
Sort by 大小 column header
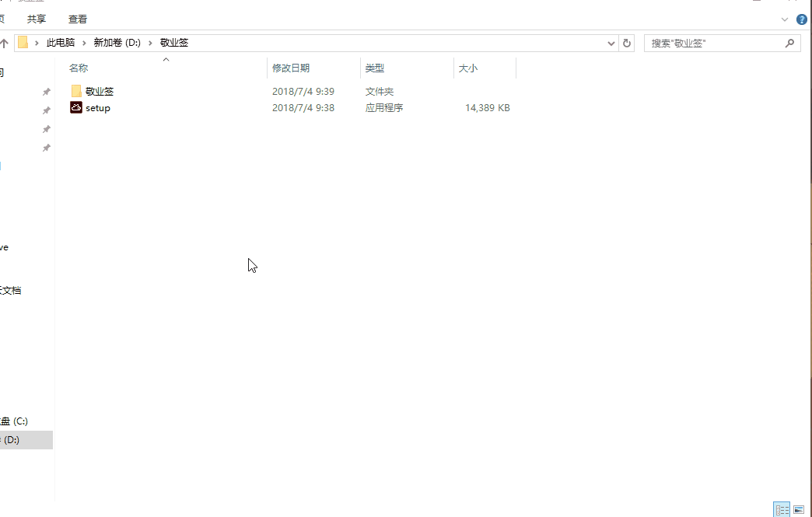point(468,68)
